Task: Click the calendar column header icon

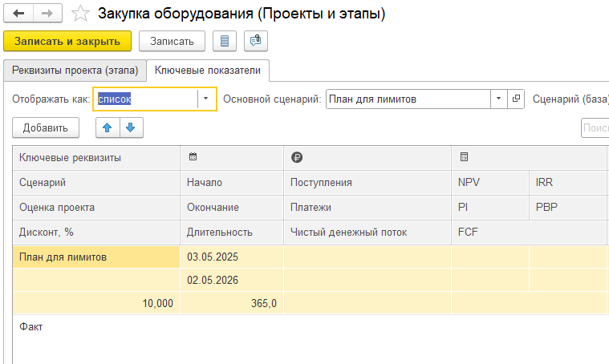Action: click(193, 158)
